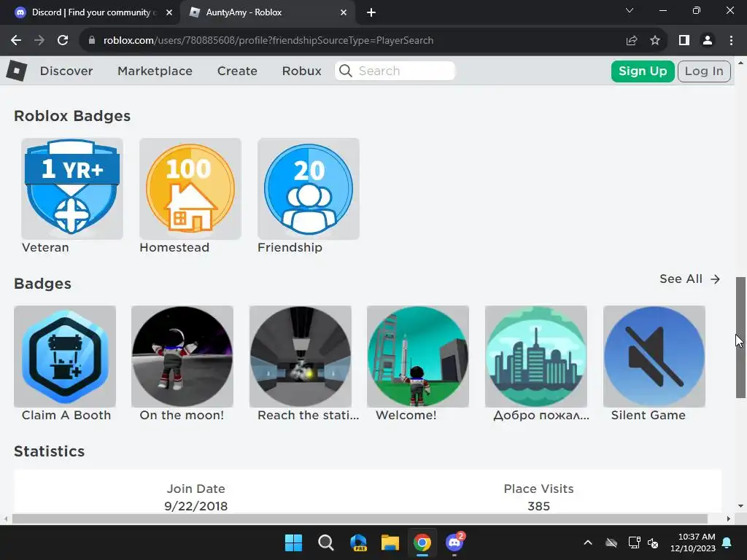Click the Veteran badge label
Viewport: 747px width, 560px height.
tap(45, 248)
